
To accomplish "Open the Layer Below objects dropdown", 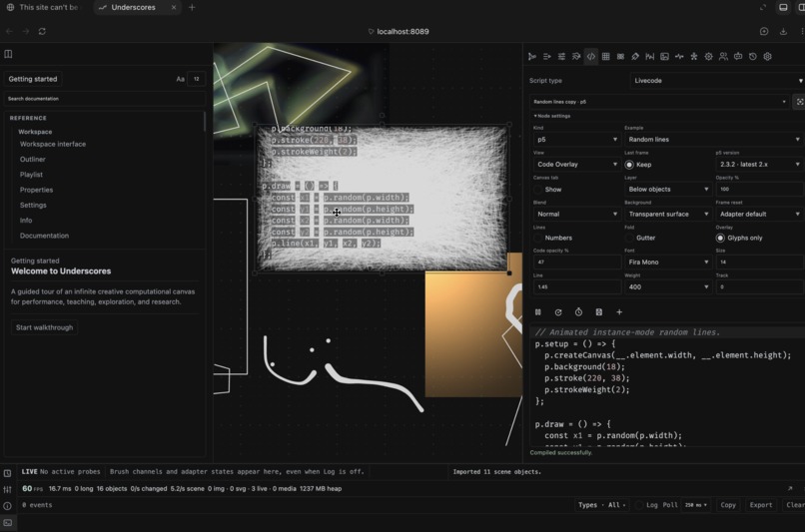I will [668, 190].
